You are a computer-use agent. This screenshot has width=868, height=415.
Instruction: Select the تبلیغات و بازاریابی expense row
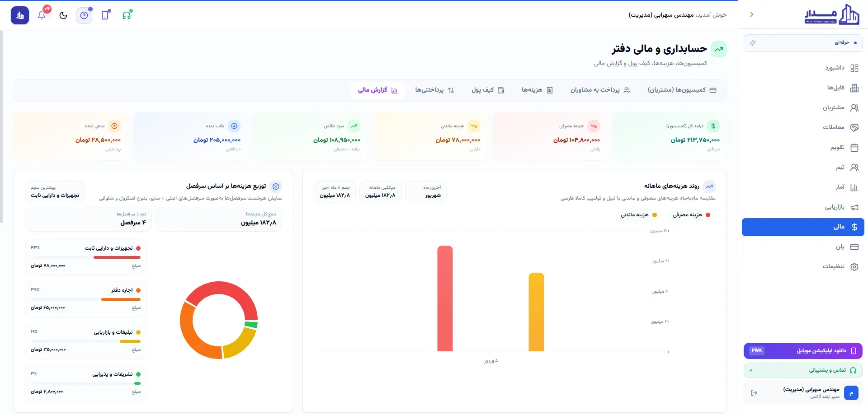coord(86,341)
